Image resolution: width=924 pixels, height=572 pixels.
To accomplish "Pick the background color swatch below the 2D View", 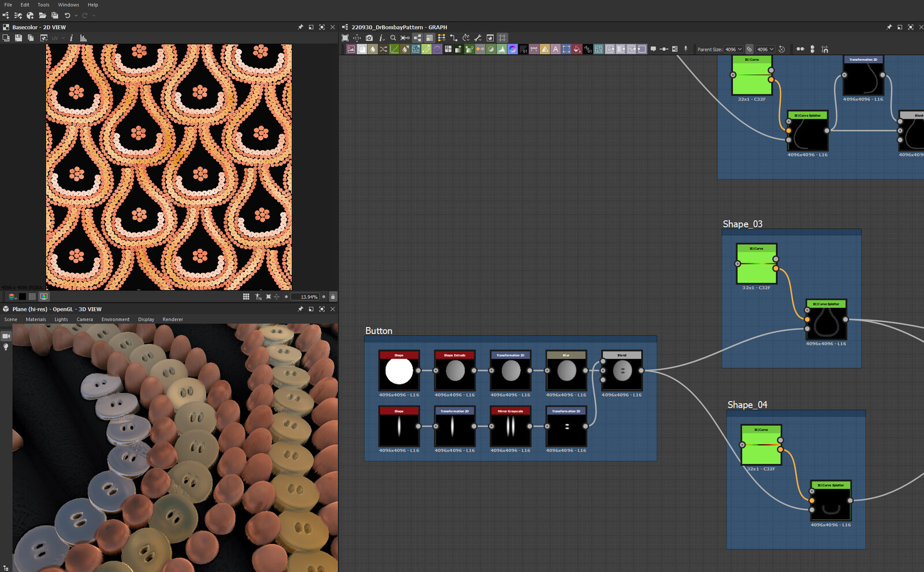I will click(22, 296).
